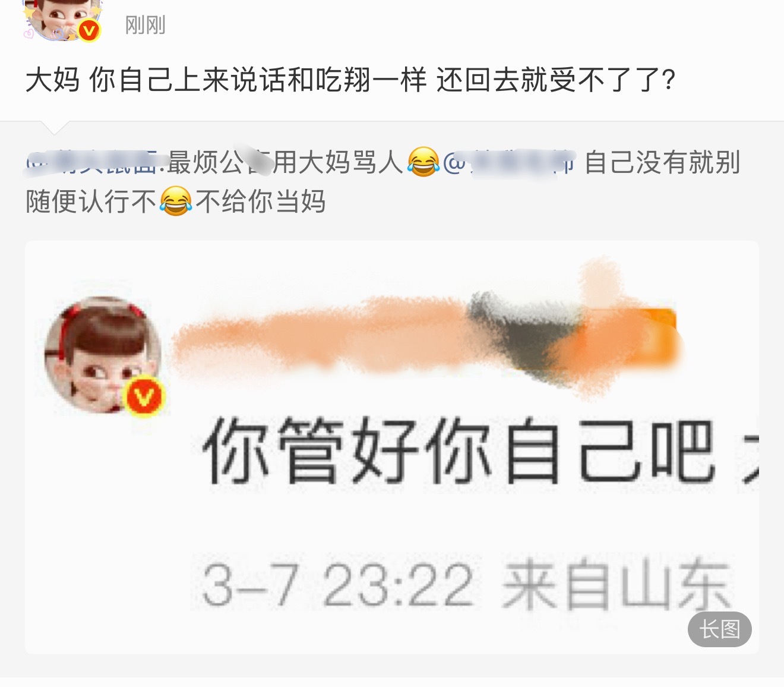Screen dimensions: 784x687
Task: Open the blurred reposted author name link
Action: 92,162
